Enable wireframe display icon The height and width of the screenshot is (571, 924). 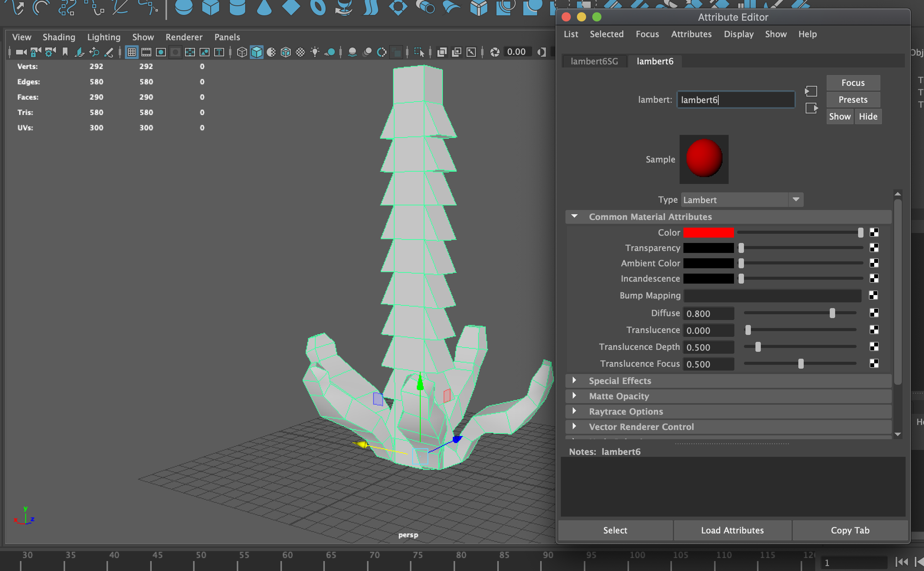coord(242,52)
